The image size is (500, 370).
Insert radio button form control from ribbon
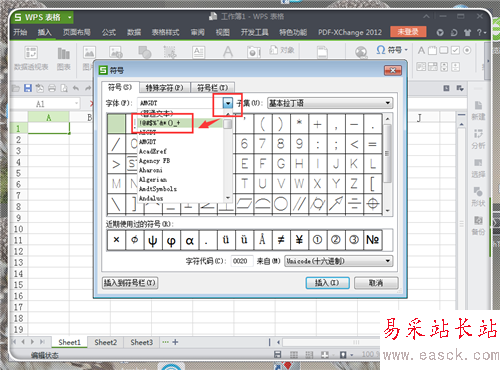(x=467, y=50)
